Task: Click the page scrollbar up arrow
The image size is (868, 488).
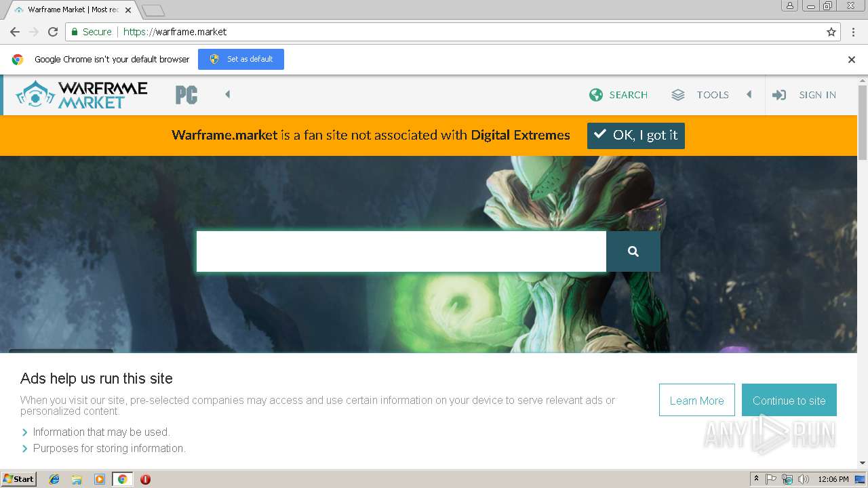Action: pos(863,80)
